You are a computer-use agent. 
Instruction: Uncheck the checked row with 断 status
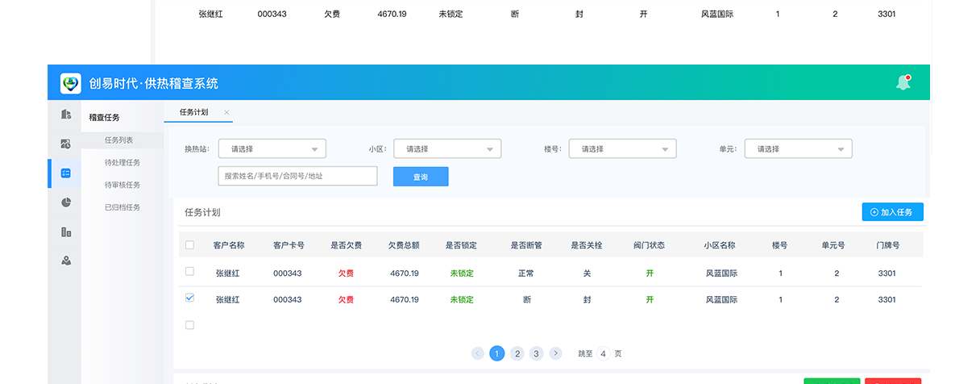189,298
